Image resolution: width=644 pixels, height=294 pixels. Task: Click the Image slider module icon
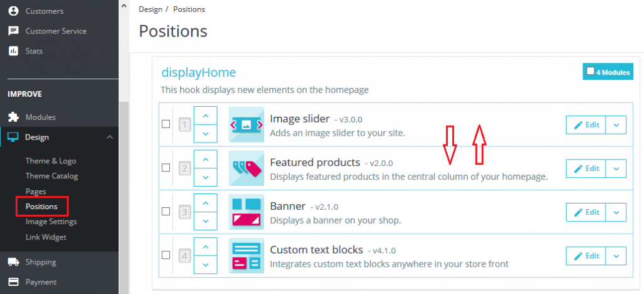(x=246, y=124)
